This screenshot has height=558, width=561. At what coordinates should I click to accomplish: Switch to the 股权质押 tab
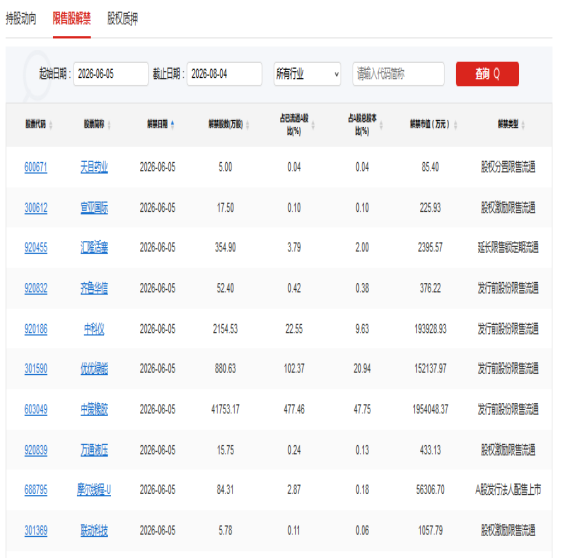123,19
